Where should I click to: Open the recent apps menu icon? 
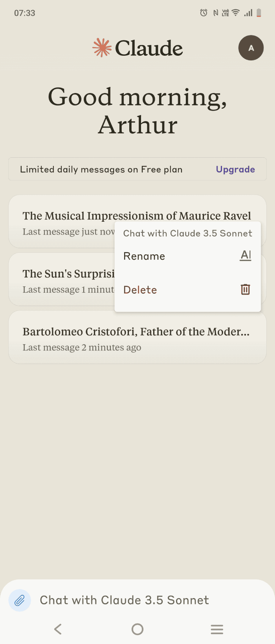point(217,629)
